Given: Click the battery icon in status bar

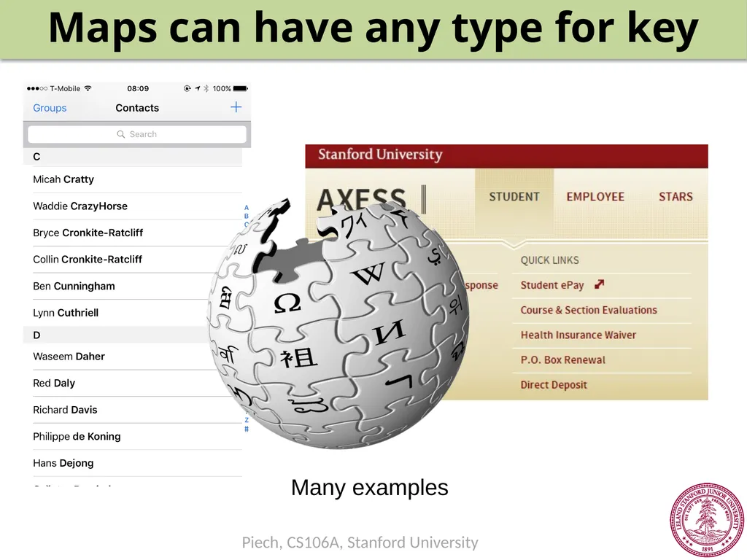Looking at the screenshot, I should (241, 88).
